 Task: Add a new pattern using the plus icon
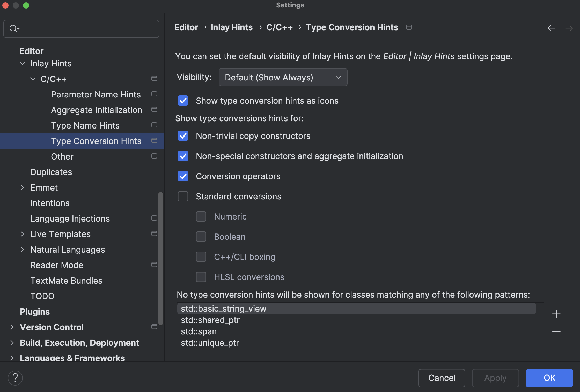click(x=556, y=314)
